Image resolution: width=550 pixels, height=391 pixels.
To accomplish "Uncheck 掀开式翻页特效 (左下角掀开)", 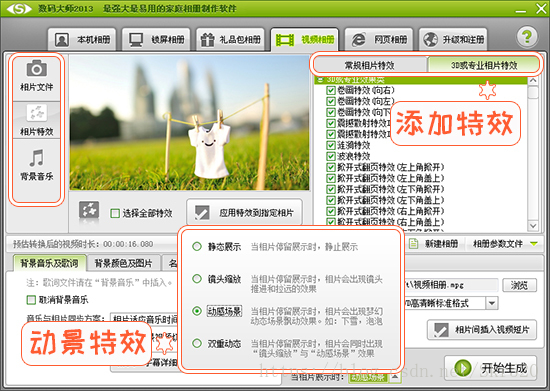I will click(330, 189).
